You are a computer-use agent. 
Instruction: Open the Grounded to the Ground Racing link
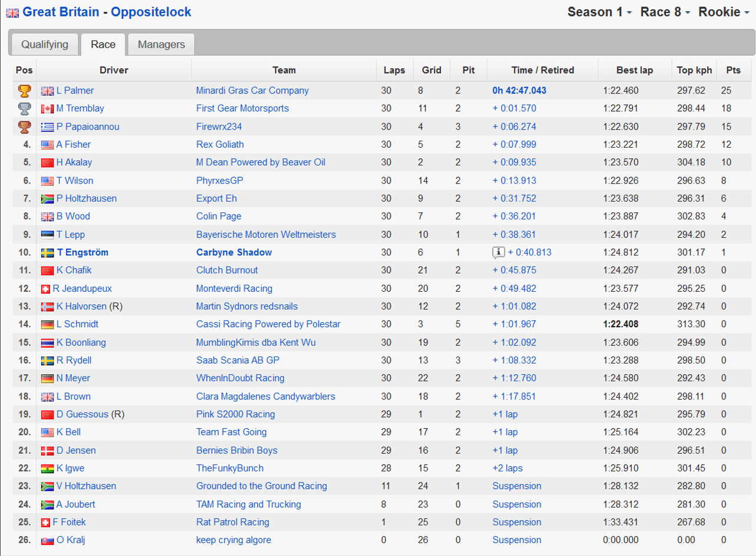pos(261,486)
